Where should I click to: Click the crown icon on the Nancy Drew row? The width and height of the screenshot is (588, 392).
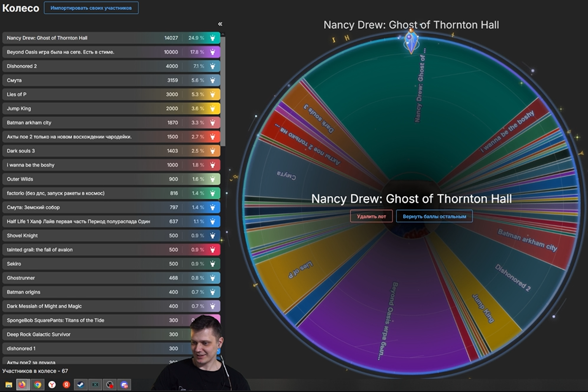click(213, 38)
